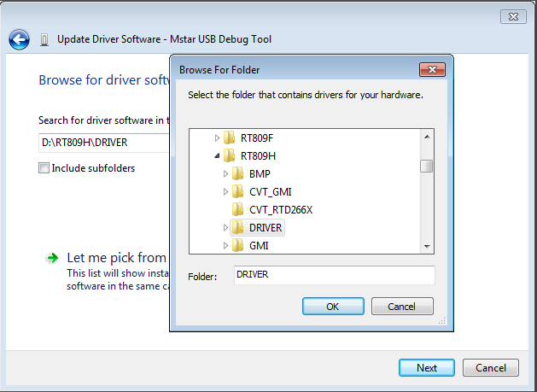The height and width of the screenshot is (392, 537).
Task: Select the RT809F tree label
Action: click(x=257, y=137)
